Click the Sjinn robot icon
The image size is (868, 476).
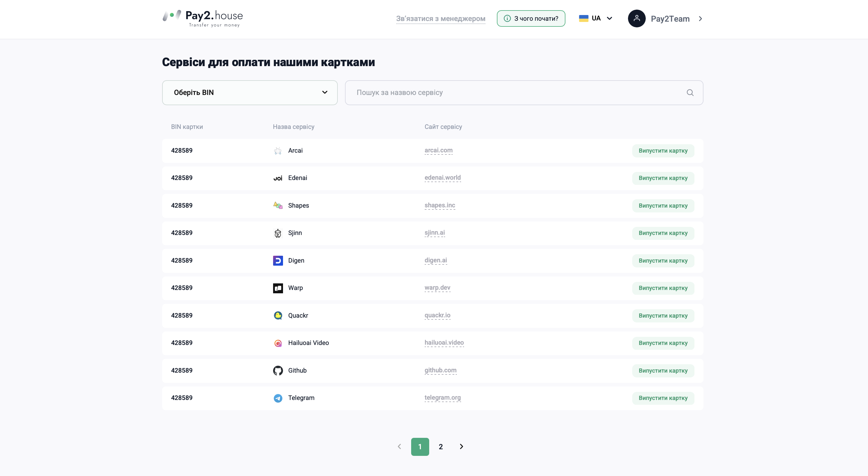click(278, 233)
